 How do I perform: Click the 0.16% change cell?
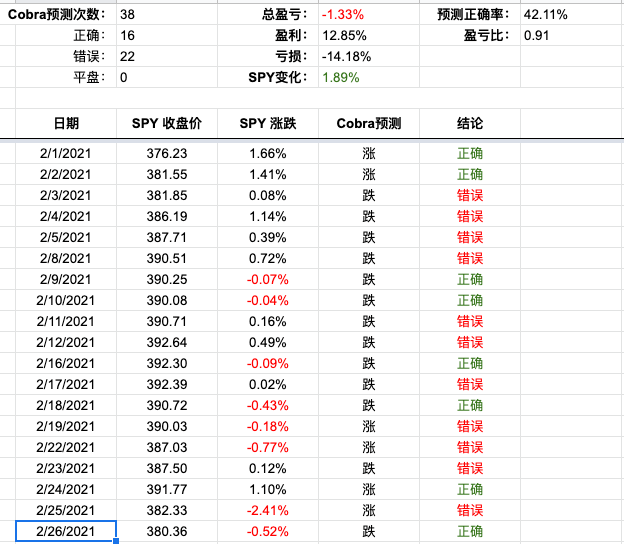(x=268, y=322)
